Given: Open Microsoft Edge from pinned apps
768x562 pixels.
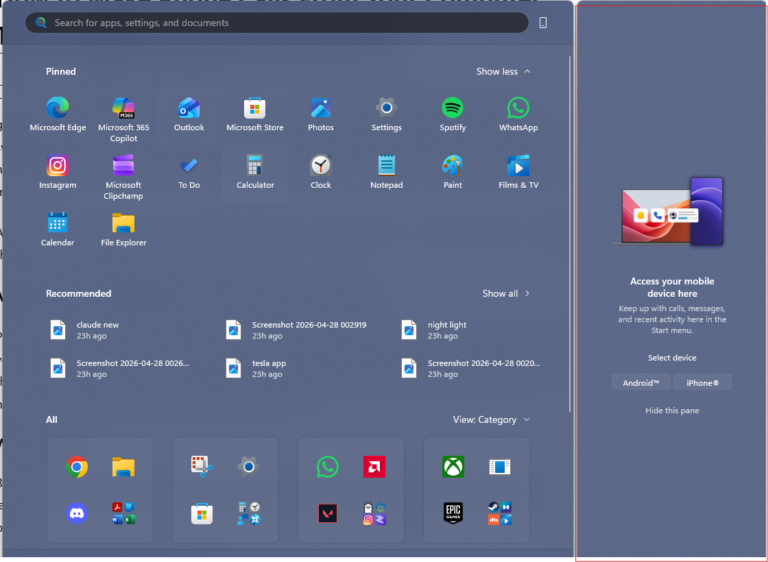Looking at the screenshot, I should [58, 115].
